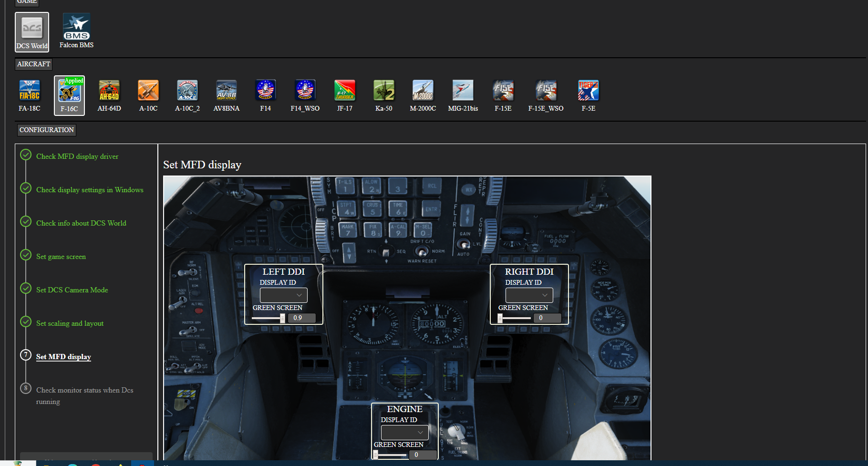The height and width of the screenshot is (466, 868).
Task: Click the checkmark for Set scaling and layout
Action: click(x=26, y=321)
